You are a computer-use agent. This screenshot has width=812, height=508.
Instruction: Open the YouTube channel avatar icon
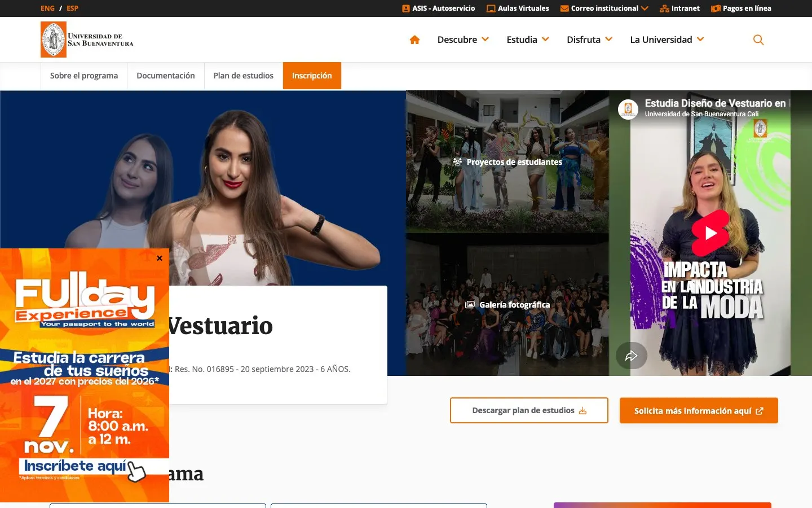[x=628, y=109]
